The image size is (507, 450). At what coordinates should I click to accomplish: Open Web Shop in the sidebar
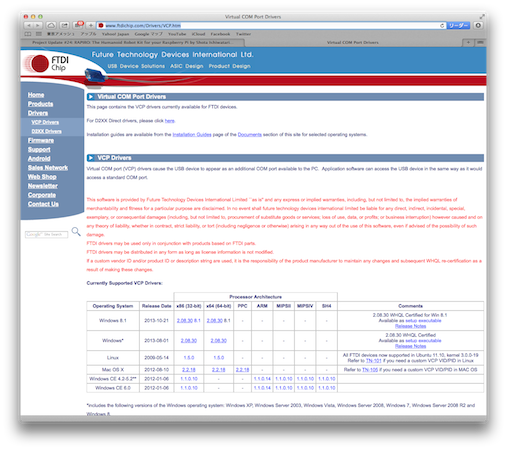(x=42, y=177)
